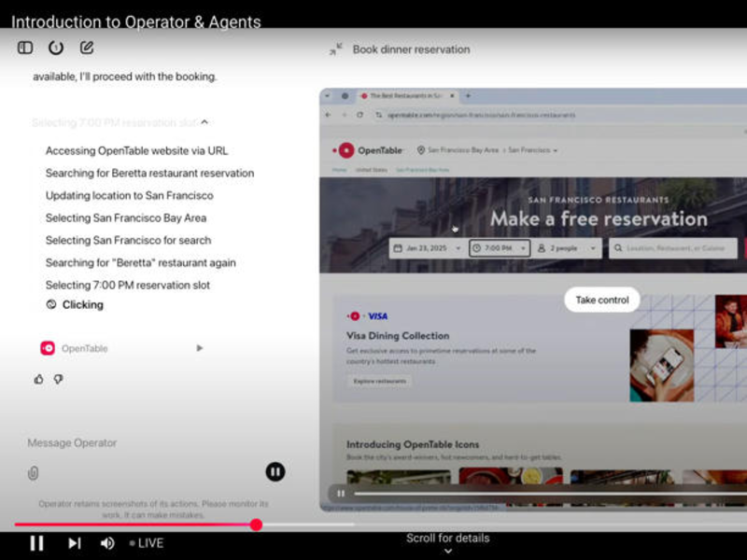The width and height of the screenshot is (747, 560).
Task: Click the new chat compose icon
Action: (x=87, y=48)
